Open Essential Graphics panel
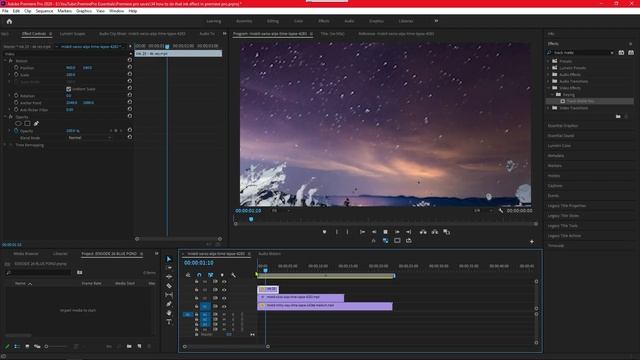Image resolution: width=640 pixels, height=360 pixels. pyautogui.click(x=562, y=126)
